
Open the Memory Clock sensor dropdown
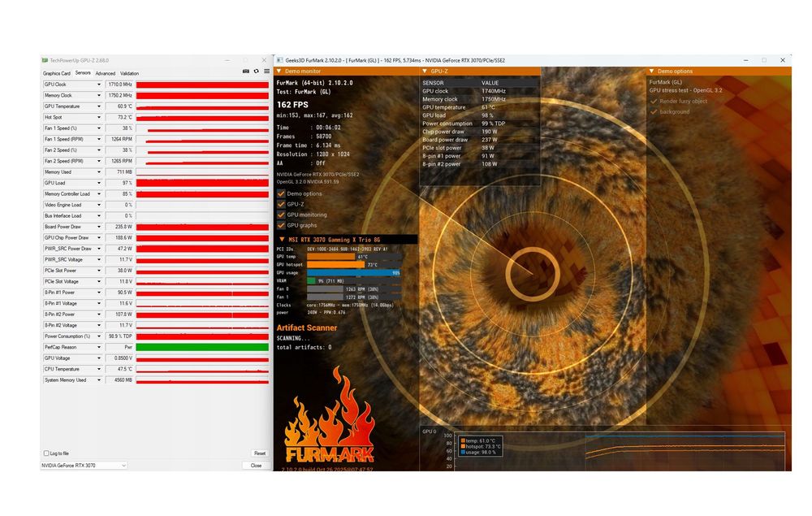pyautogui.click(x=98, y=95)
